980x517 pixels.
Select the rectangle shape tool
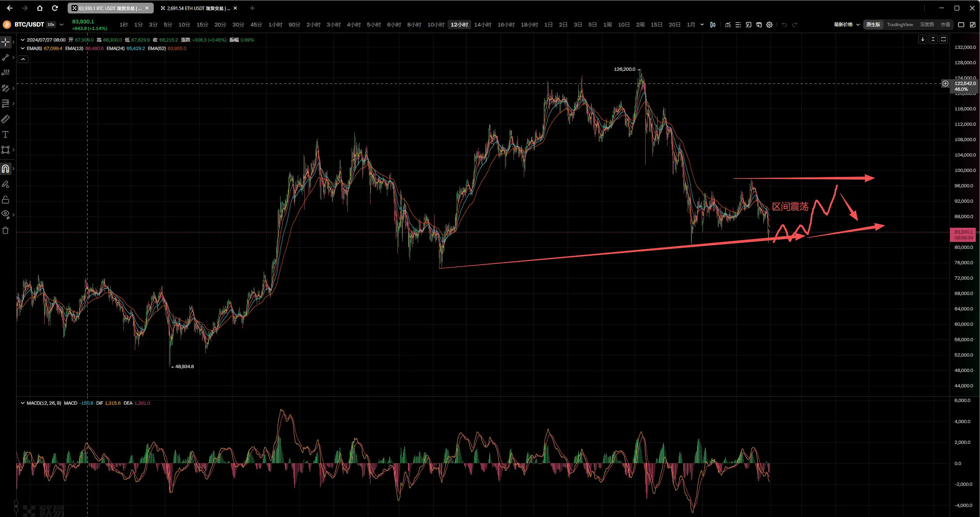[5, 150]
